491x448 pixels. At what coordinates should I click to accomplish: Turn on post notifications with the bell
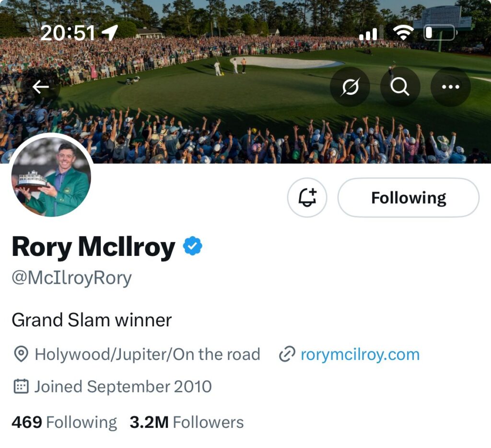(307, 197)
